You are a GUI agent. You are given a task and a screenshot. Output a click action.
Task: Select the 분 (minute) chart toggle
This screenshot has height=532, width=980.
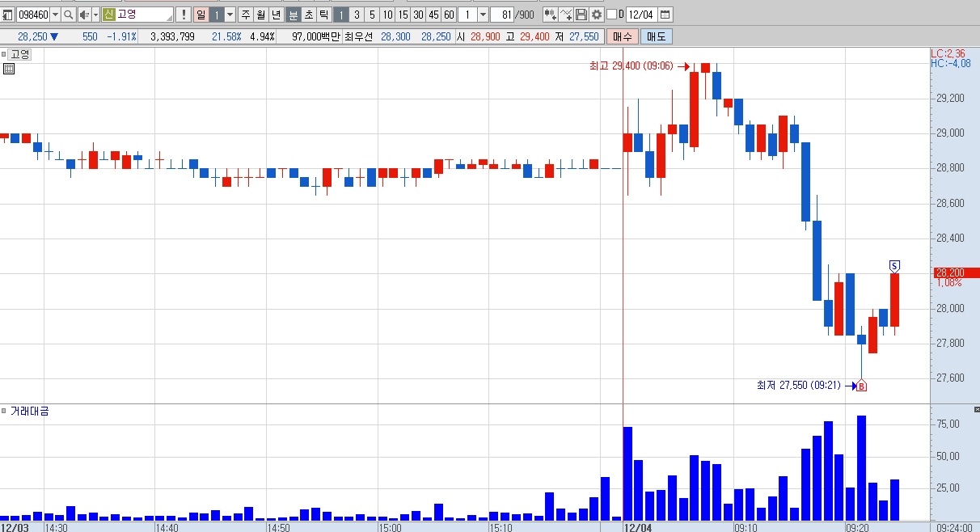click(294, 15)
